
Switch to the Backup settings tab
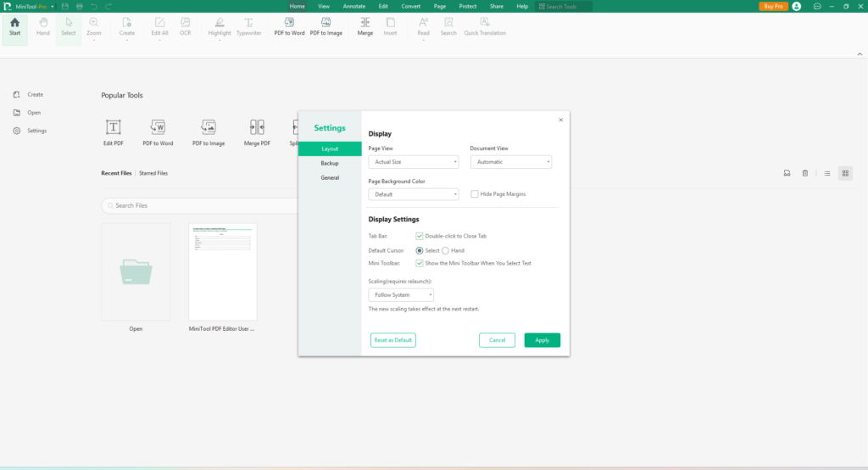click(x=330, y=163)
